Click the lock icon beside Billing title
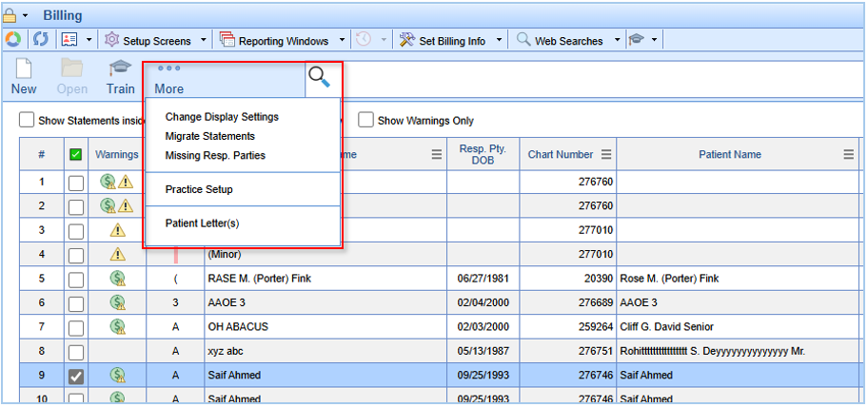 tap(10, 15)
